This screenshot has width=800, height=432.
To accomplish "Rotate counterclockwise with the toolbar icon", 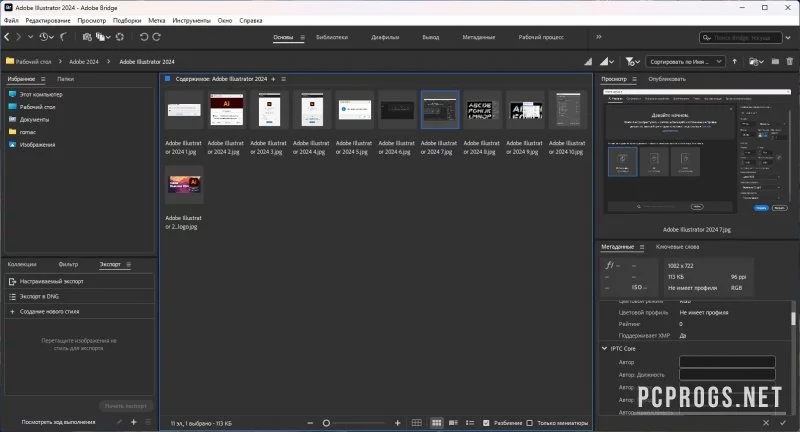I will [x=144, y=37].
